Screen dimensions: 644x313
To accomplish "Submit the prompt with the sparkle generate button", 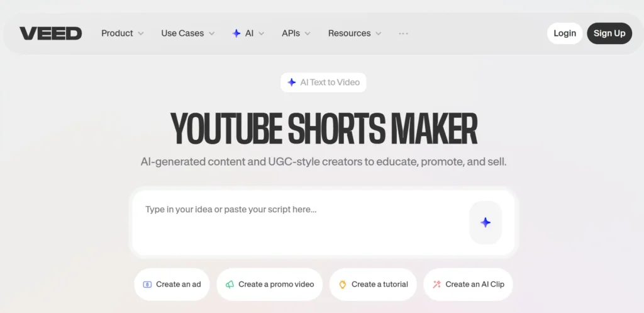I will click(486, 222).
